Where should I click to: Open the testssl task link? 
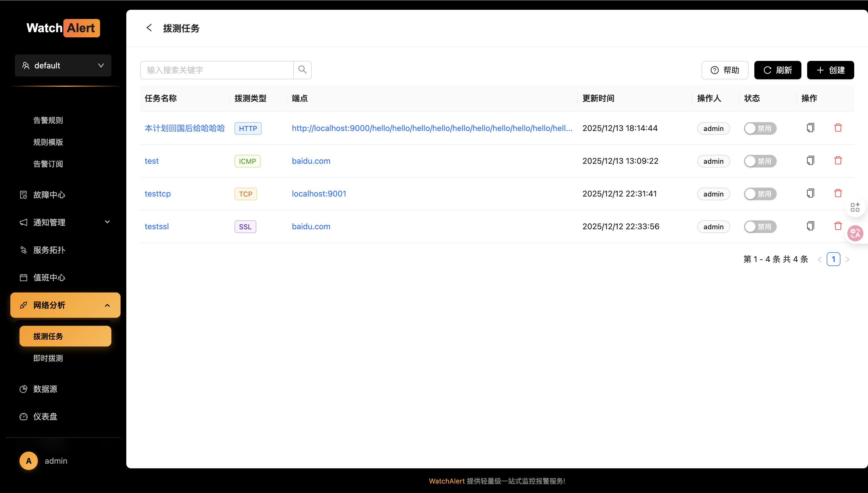[157, 226]
